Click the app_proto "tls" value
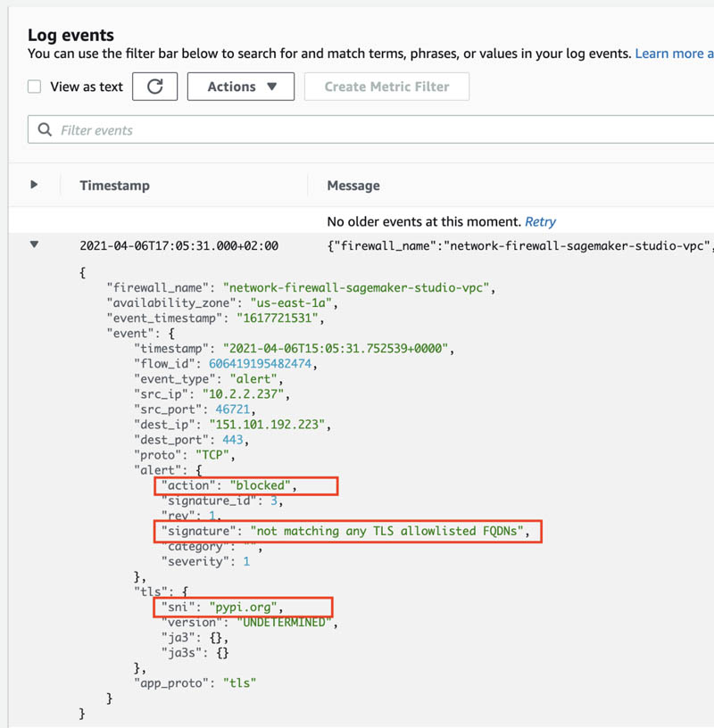714x728 pixels. 240,683
